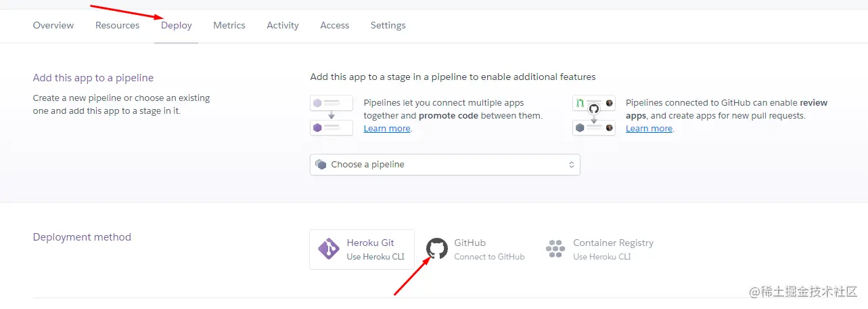Click the pipeline dropdown up-down arrows

coord(571,165)
